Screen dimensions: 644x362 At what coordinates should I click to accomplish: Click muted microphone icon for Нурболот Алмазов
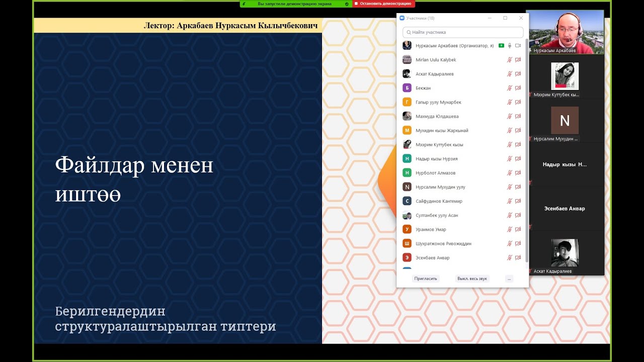point(510,172)
